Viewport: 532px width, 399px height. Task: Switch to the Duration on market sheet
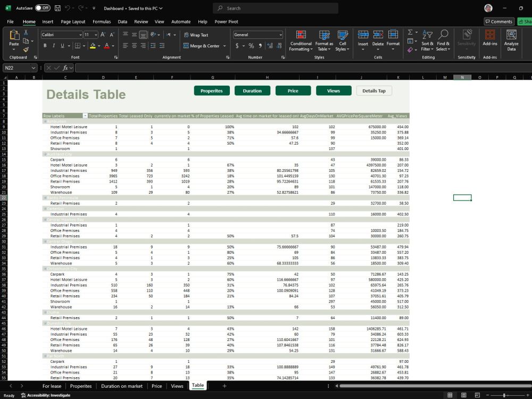(122, 386)
